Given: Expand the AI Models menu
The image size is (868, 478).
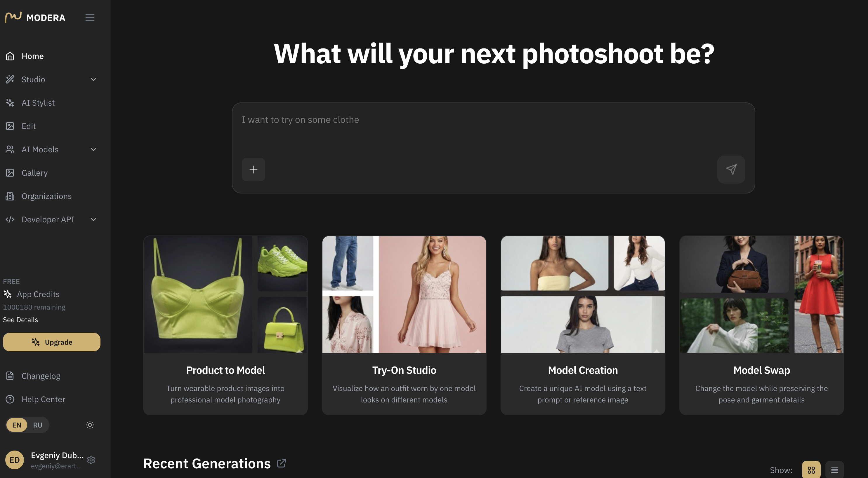Looking at the screenshot, I should pyautogui.click(x=40, y=149).
